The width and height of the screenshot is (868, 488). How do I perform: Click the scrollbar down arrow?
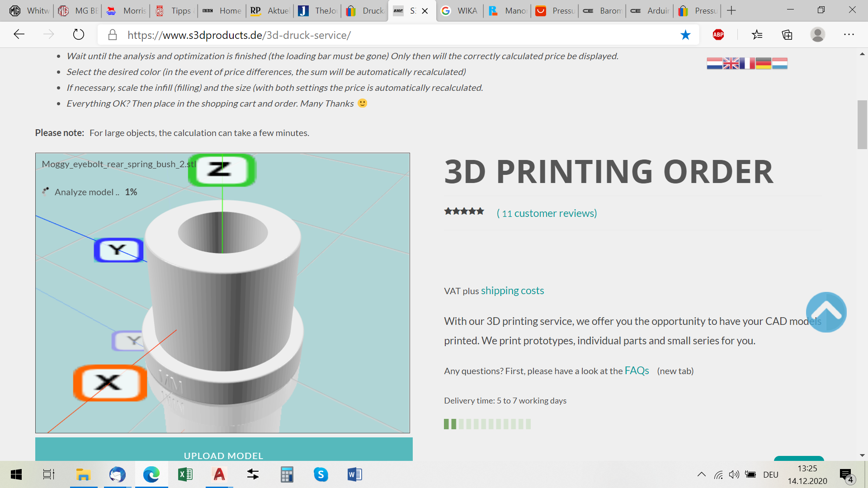pos(862,455)
